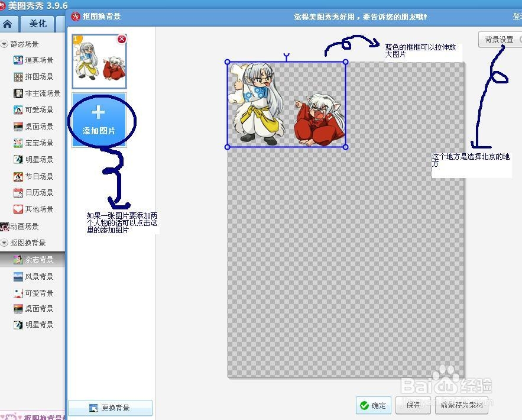Select the 非主流场景 icon
522x420 pixels.
[x=18, y=93]
